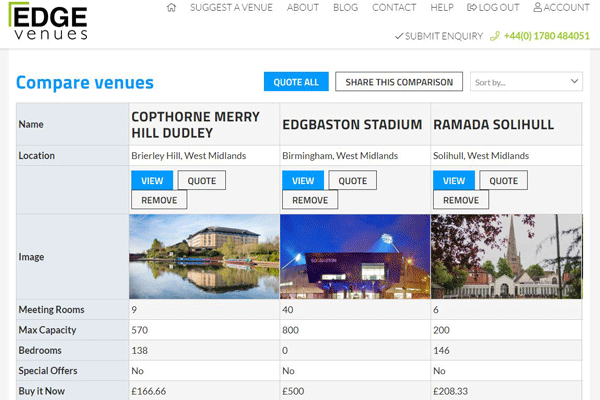Click the Copthorne Merry Hill lake photo
The height and width of the screenshot is (400, 600).
point(204,256)
